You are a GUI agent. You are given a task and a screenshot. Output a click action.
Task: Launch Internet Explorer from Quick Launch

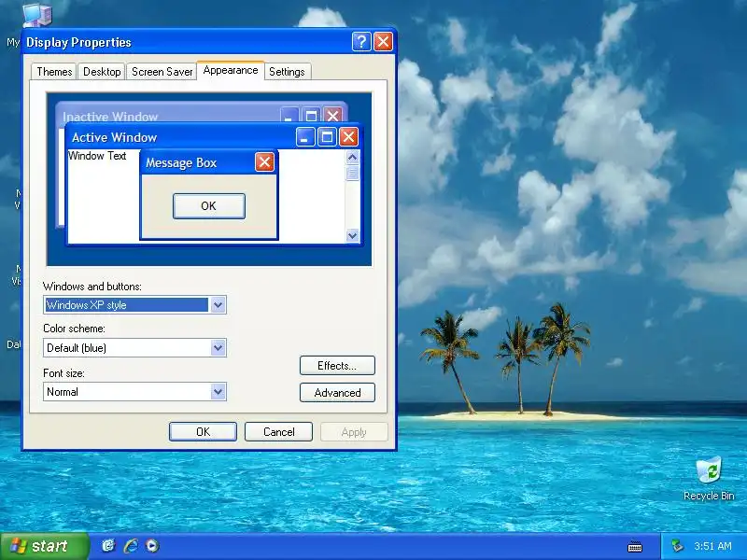coord(131,546)
